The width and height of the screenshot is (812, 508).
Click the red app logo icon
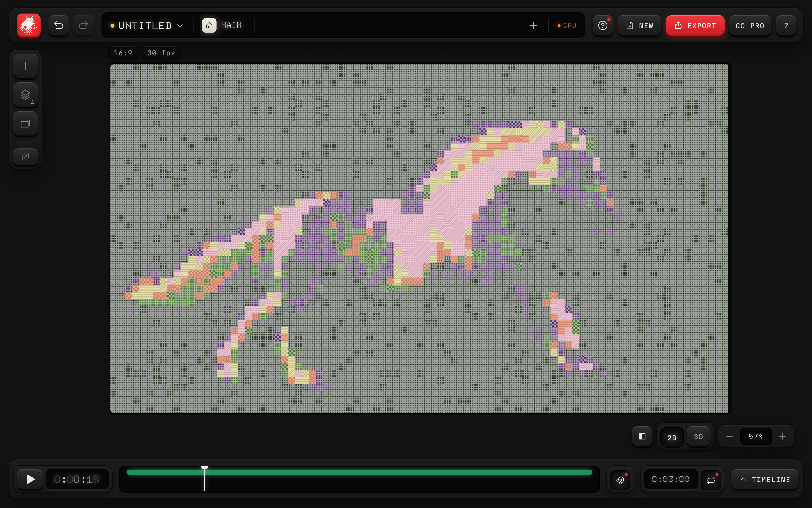tap(29, 26)
